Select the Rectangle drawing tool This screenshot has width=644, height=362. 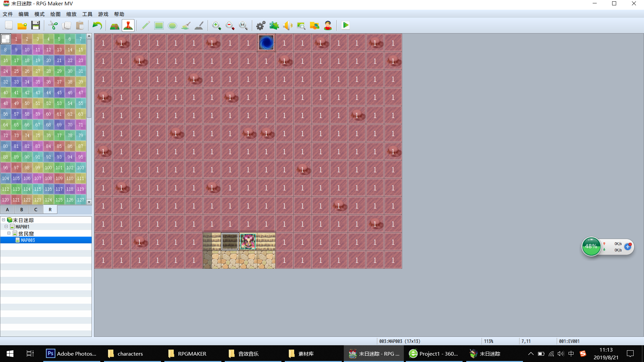(x=159, y=25)
